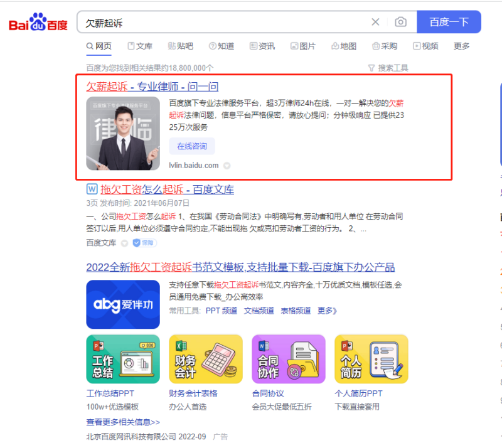This screenshot has height=448, width=502.
Task: Click the 工作总结 green tile image
Action: [x=123, y=360]
